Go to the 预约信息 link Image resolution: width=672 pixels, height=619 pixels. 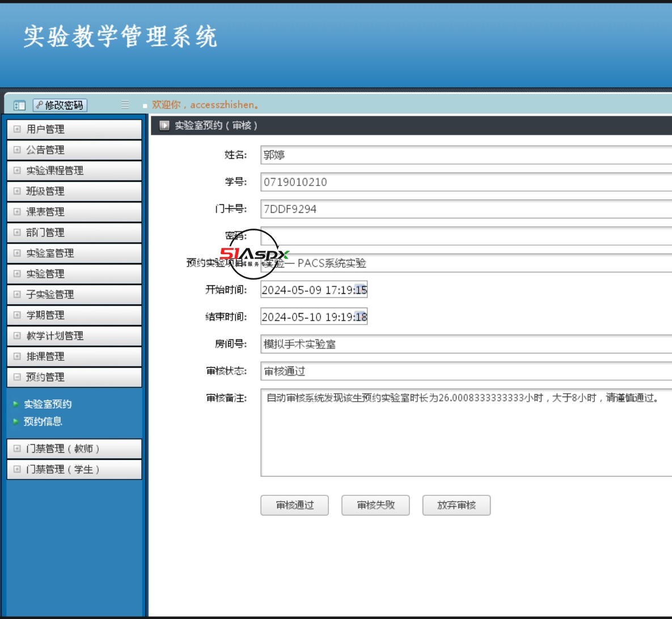tap(43, 422)
